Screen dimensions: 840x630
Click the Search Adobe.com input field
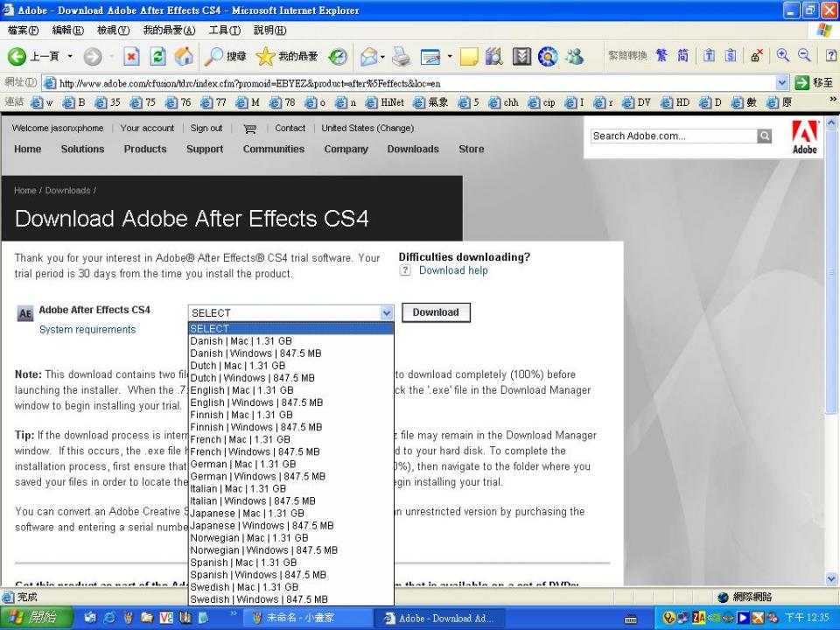674,136
